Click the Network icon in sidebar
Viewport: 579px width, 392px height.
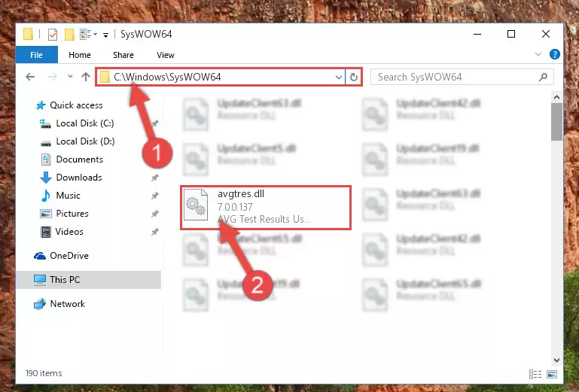click(39, 304)
